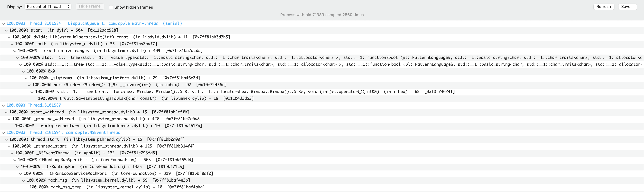The width and height of the screenshot is (644, 192).
Task: Collapse the mach_msg frame
Action: point(23,180)
